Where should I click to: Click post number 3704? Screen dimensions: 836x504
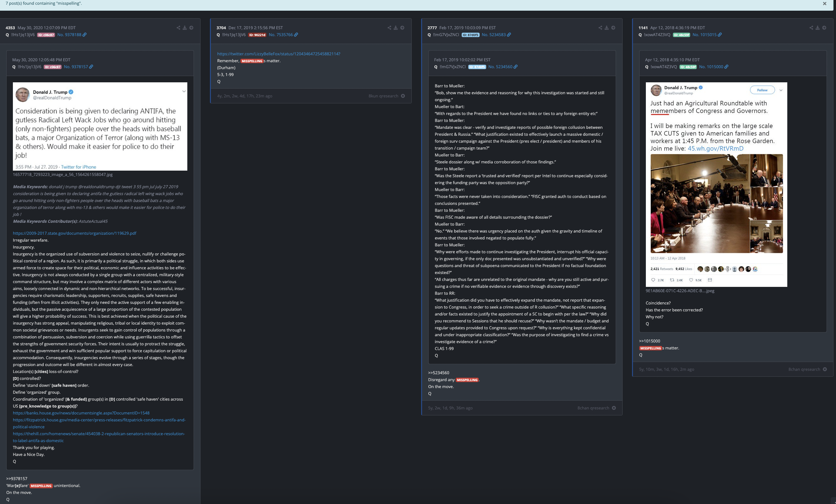221,28
